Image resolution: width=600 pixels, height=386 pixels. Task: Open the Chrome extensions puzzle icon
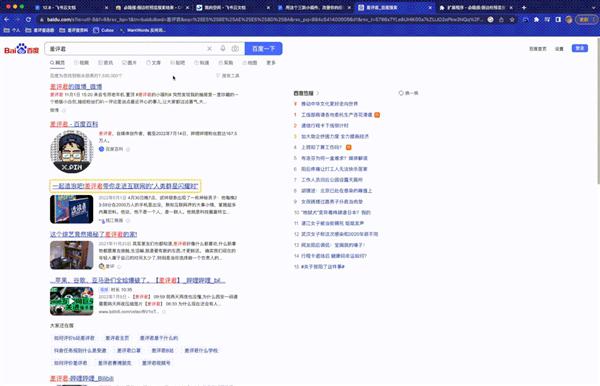[x=536, y=20]
